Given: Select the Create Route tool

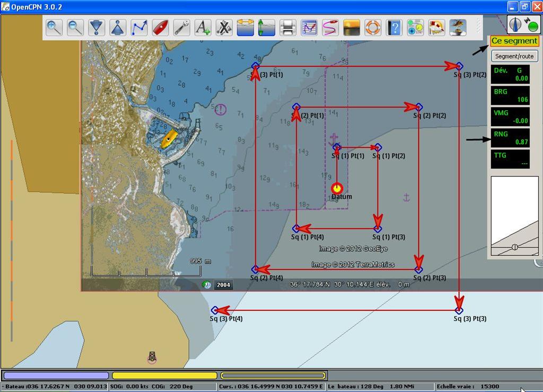Looking at the screenshot, I should coord(139,27).
